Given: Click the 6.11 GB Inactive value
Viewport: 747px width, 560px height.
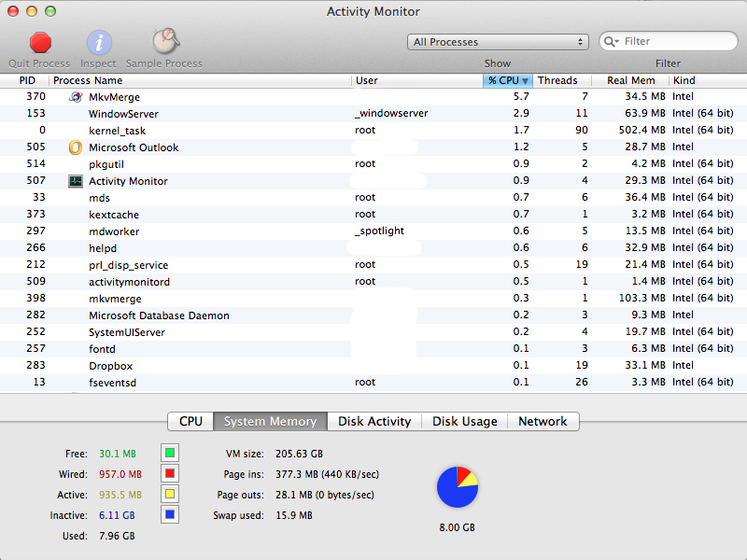Looking at the screenshot, I should 117,516.
